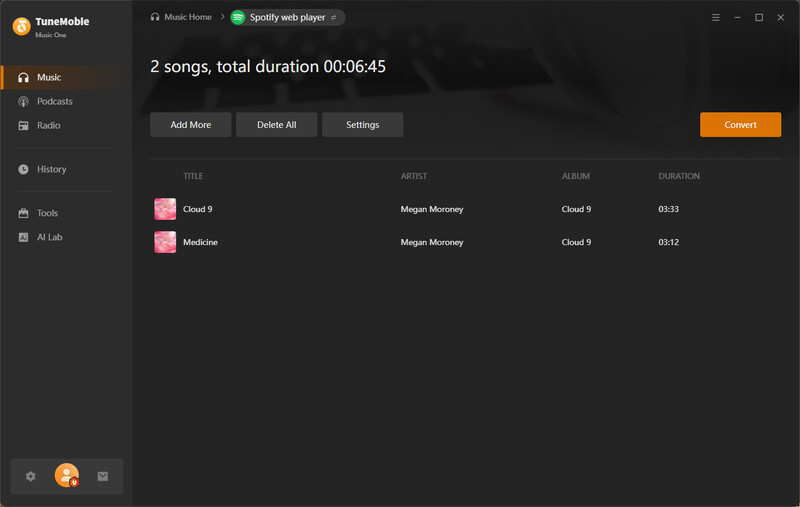Click the song title Cloud 9
Viewport: 800px width, 507px height.
coord(197,209)
